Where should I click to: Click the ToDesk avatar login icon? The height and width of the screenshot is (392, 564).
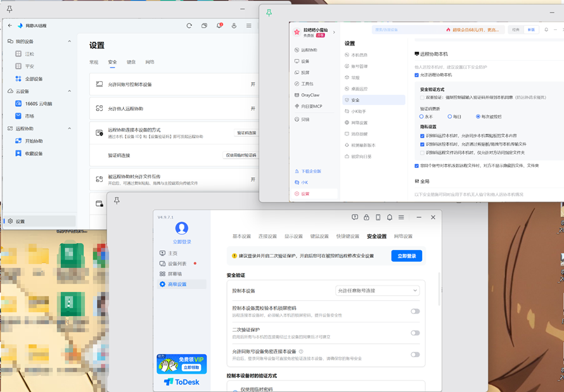click(x=182, y=228)
